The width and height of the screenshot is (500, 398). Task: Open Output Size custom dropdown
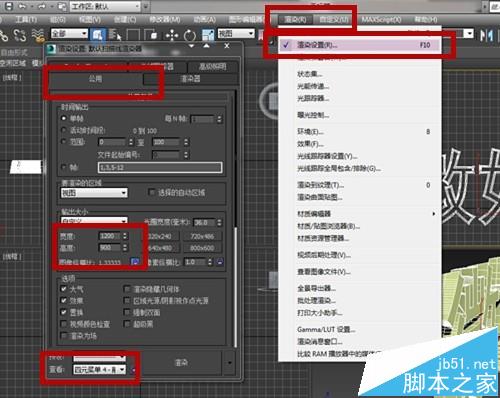click(x=94, y=220)
